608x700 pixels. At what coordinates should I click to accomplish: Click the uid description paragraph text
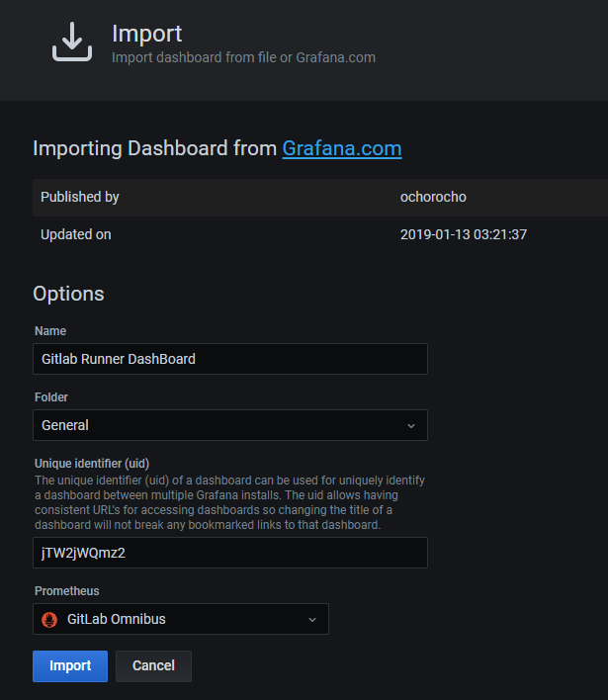(227, 502)
